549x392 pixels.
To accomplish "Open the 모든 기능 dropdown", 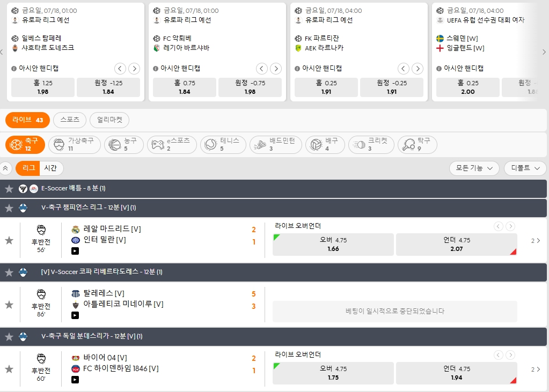I will 473,168.
